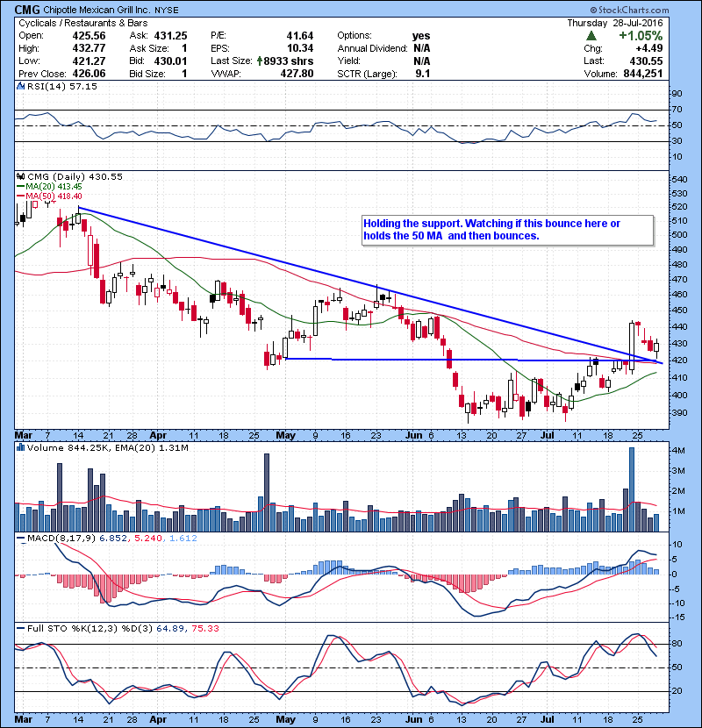Screen dimensions: 702x728
Task: Click the CMG (Daily) 430.55 chart label
Action: pyautogui.click(x=75, y=176)
